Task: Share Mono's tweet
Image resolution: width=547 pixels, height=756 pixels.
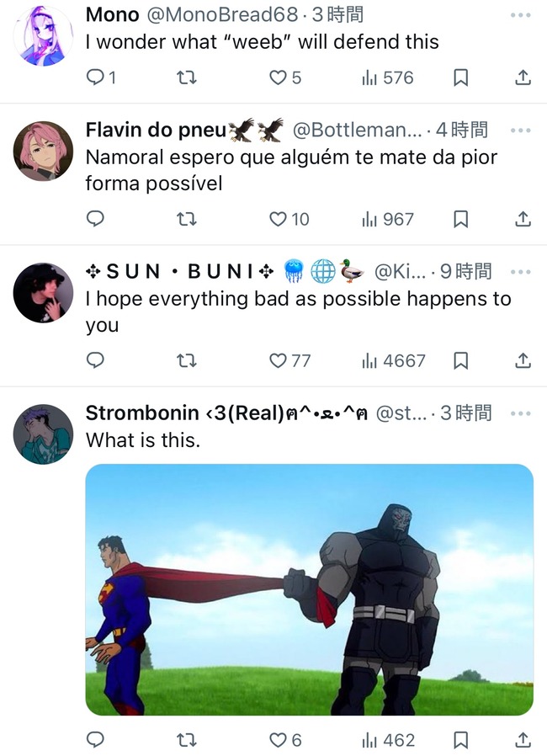Action: tap(523, 77)
